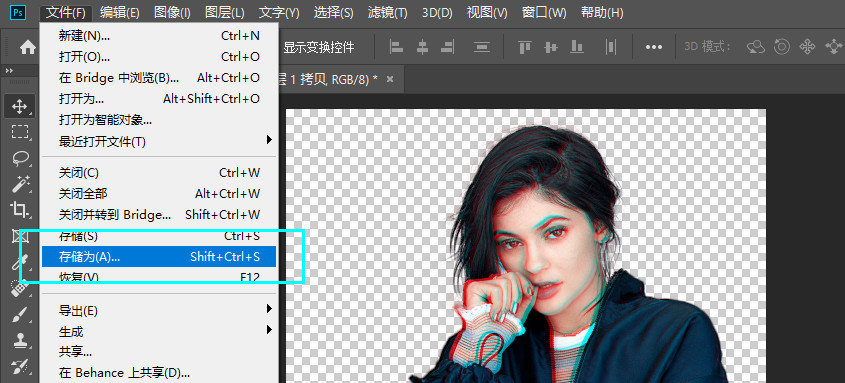Align bottom edges in options bar
This screenshot has width=845, height=383.
577,47
